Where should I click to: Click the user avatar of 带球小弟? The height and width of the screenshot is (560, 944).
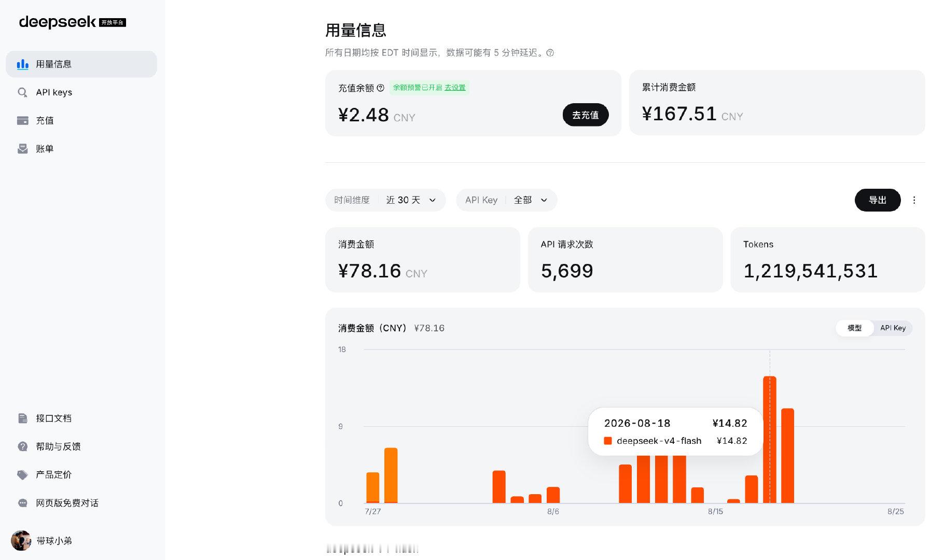pyautogui.click(x=21, y=540)
